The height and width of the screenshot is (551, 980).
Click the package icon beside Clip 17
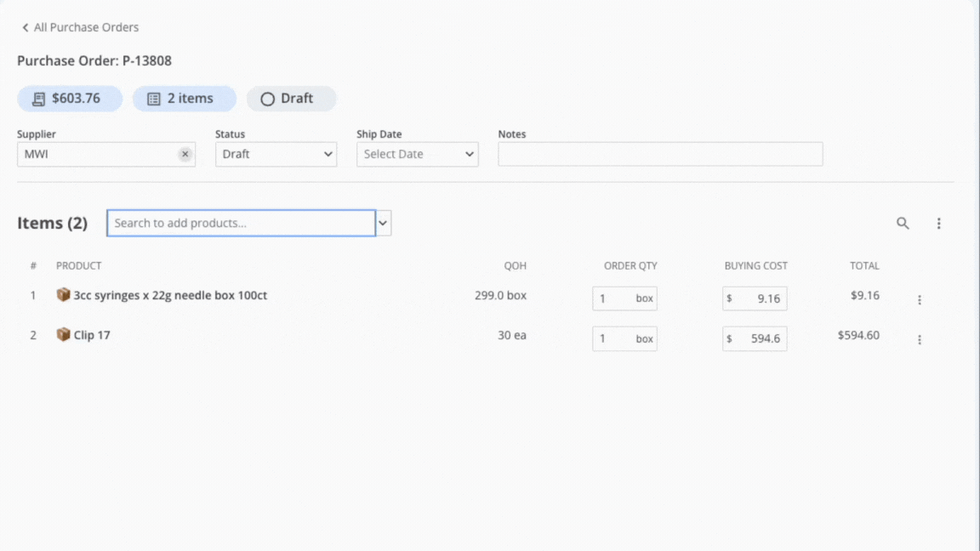[63, 335]
